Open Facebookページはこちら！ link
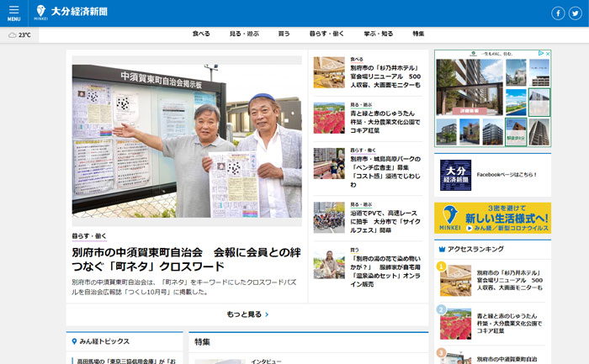The width and height of the screenshot is (589, 364). tap(507, 175)
